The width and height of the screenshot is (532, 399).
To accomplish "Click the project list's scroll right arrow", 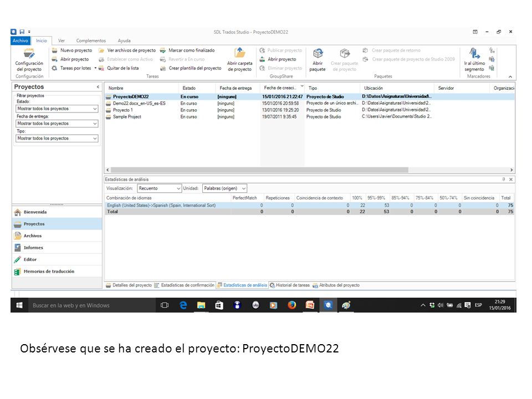I will 511,170.
